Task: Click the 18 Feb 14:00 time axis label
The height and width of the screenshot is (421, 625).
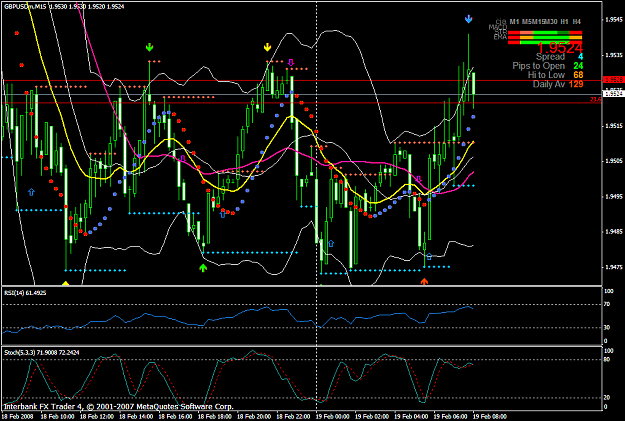Action: (x=135, y=417)
